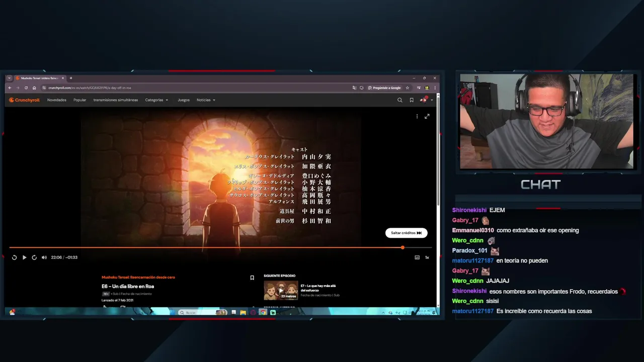Mute the video volume
Image resolution: width=644 pixels, height=362 pixels.
click(44, 257)
